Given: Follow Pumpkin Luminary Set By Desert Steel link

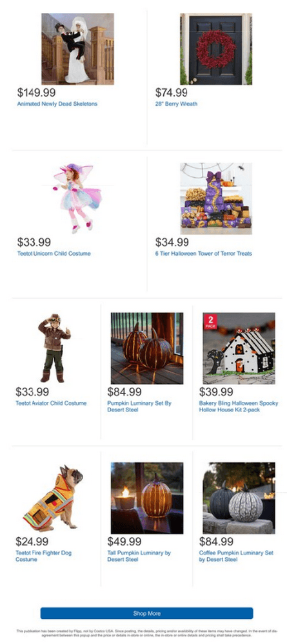Looking at the screenshot, I should (139, 406).
